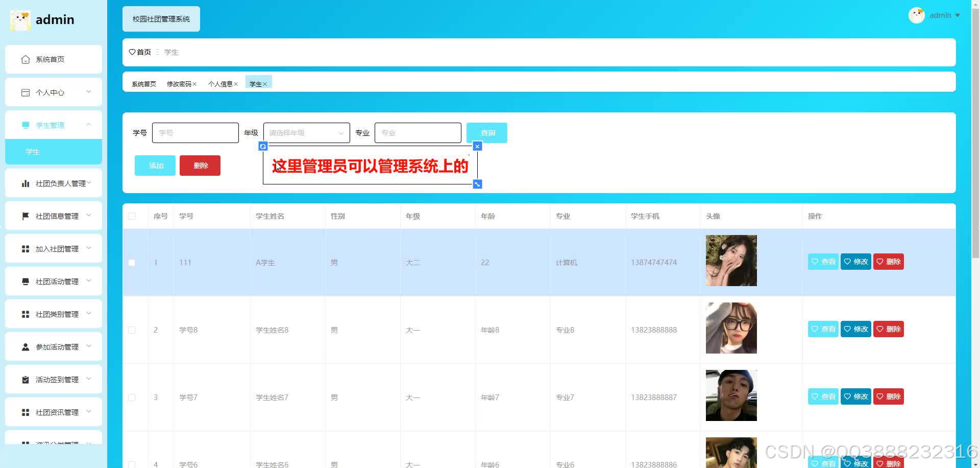Image resolution: width=980 pixels, height=468 pixels.
Task: Expand the 参加活动管理 chevron
Action: [x=89, y=346]
